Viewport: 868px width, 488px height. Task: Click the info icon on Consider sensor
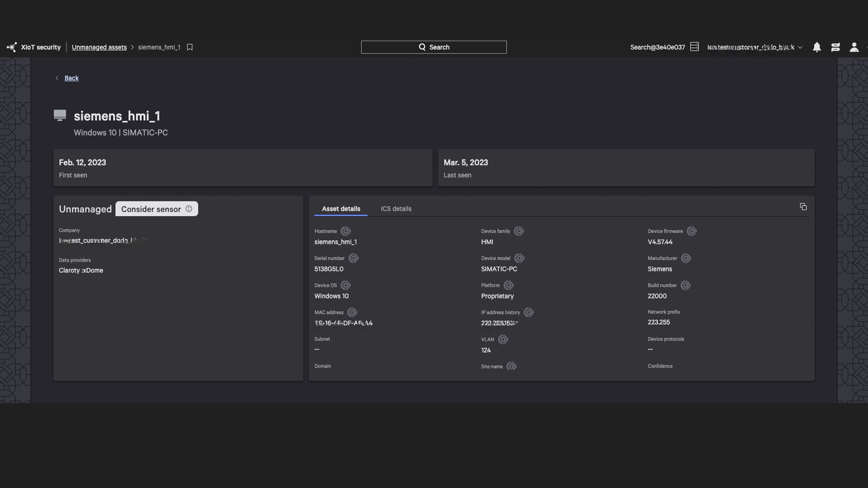189,209
